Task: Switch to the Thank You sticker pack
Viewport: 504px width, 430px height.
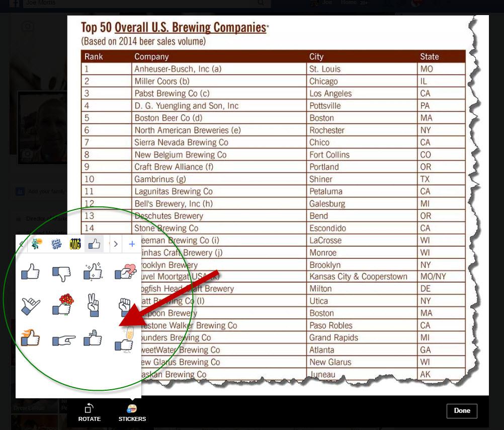Action: coord(56,244)
